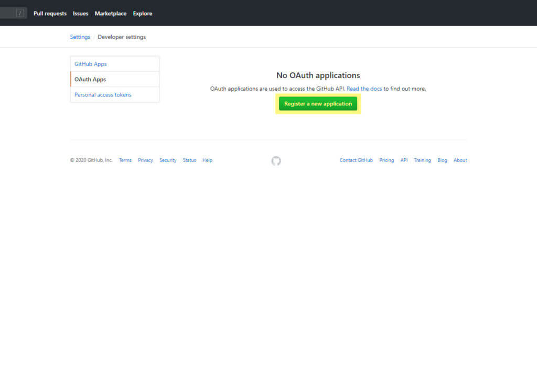
Task: Open Pull requests in top navigation
Action: point(50,14)
